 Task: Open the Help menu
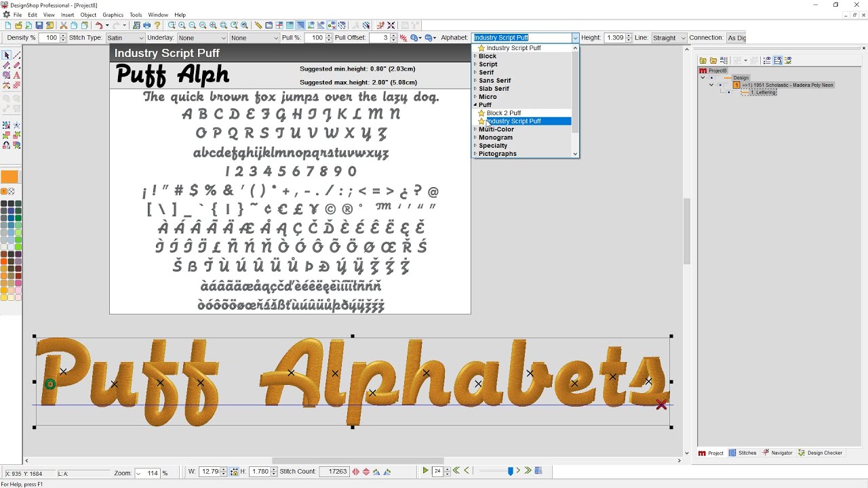180,15
